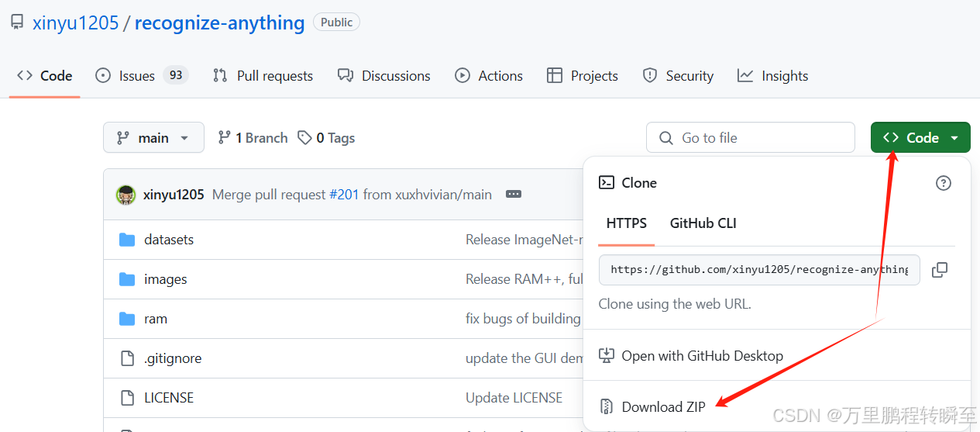Click Download ZIP
The width and height of the screenshot is (980, 432).
[x=663, y=406]
